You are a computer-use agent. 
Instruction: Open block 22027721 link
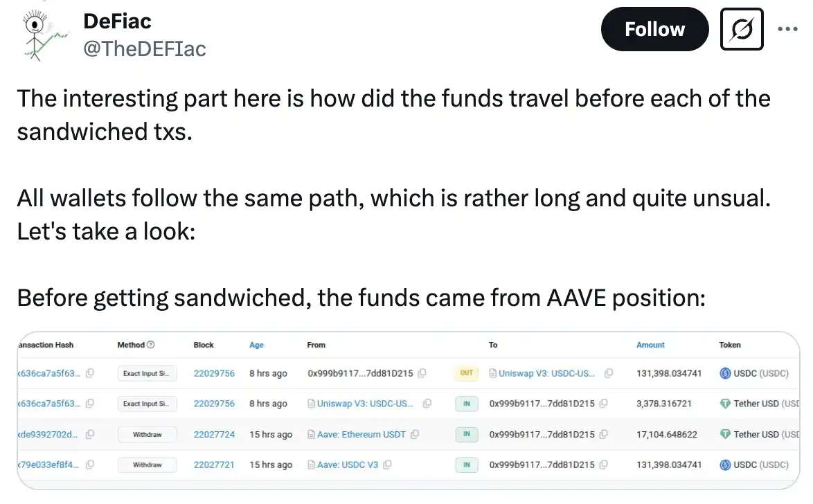(214, 465)
